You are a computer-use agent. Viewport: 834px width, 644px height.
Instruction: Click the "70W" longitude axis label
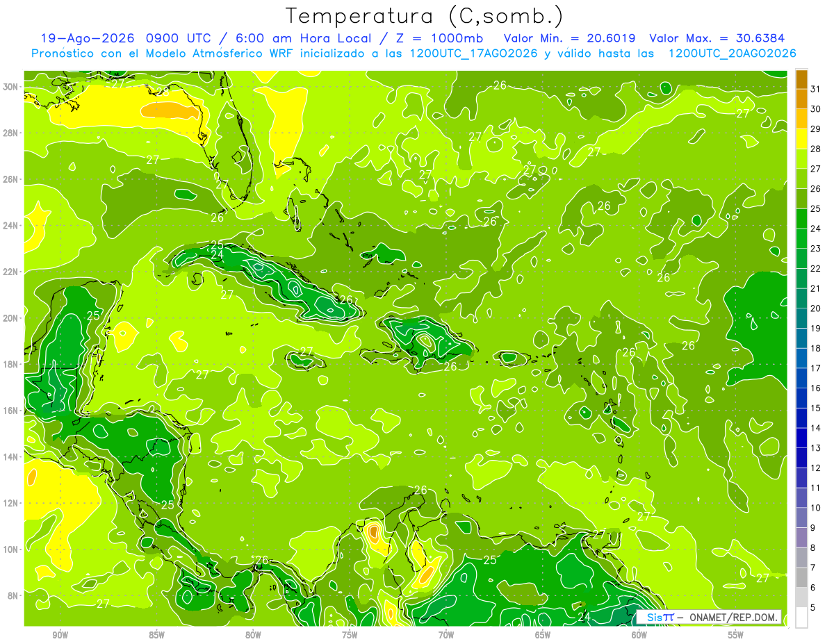[x=446, y=635]
